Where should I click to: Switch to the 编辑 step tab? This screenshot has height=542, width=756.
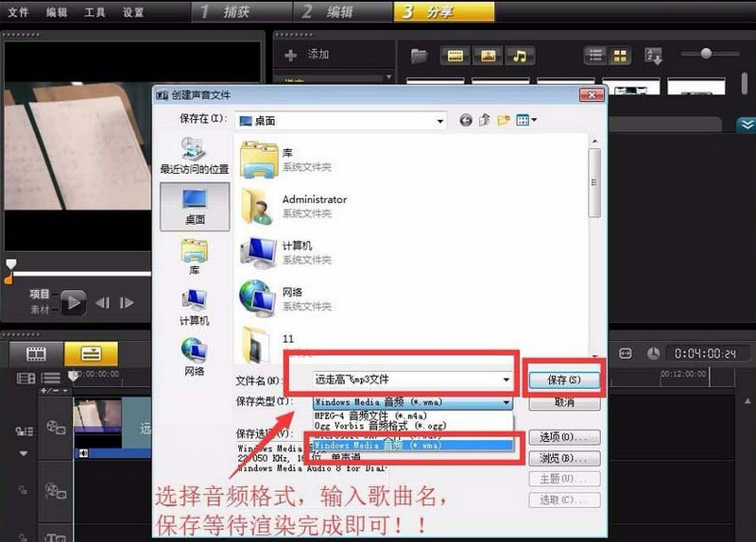pyautogui.click(x=342, y=11)
